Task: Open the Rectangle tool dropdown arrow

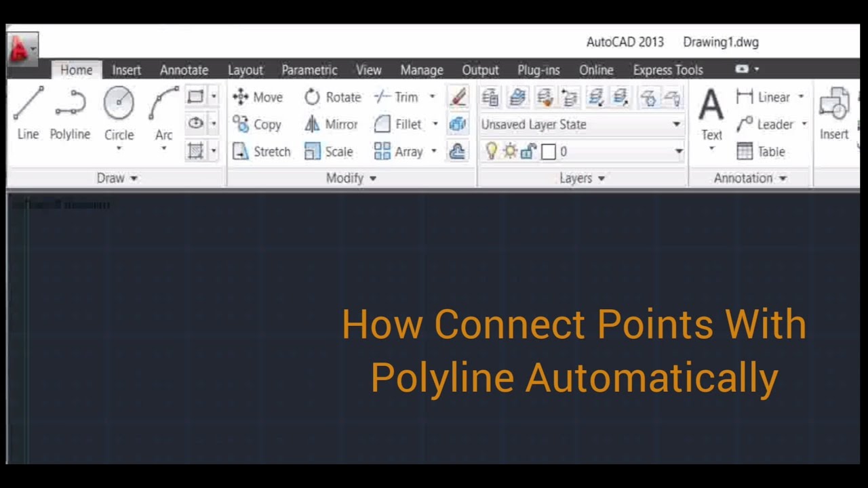Action: [214, 97]
